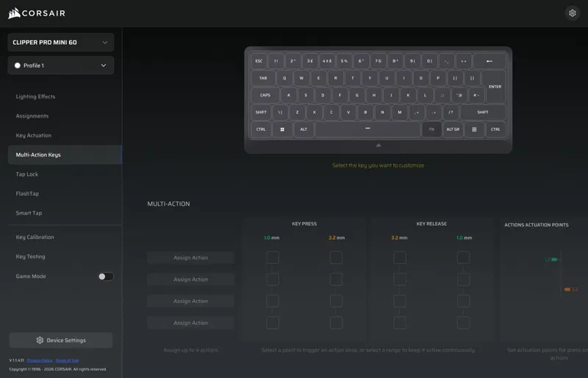Check second row Key Release 1.0 mm box
This screenshot has width=588, height=378.
coord(464,279)
